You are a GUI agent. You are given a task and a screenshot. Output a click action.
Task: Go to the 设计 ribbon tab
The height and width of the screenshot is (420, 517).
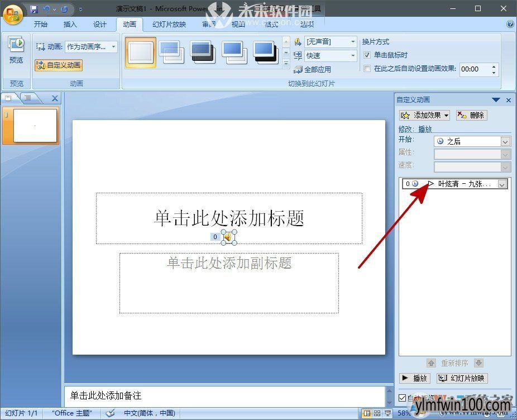point(99,24)
